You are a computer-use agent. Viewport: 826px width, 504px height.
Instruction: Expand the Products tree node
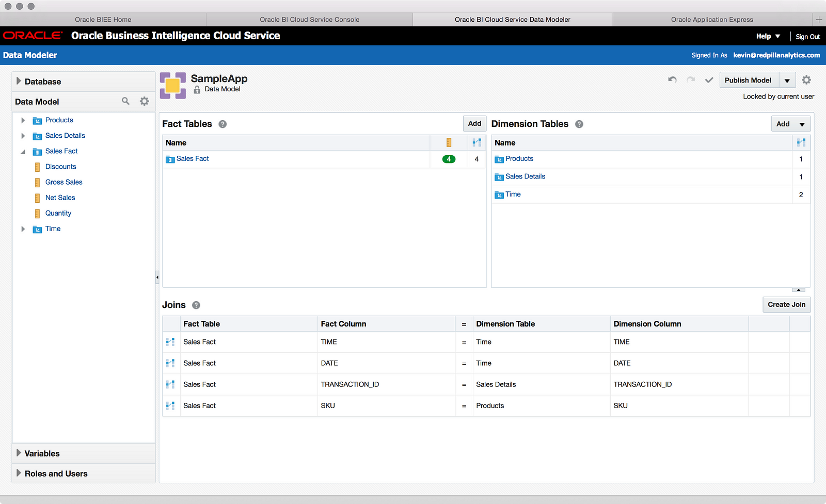pos(23,120)
